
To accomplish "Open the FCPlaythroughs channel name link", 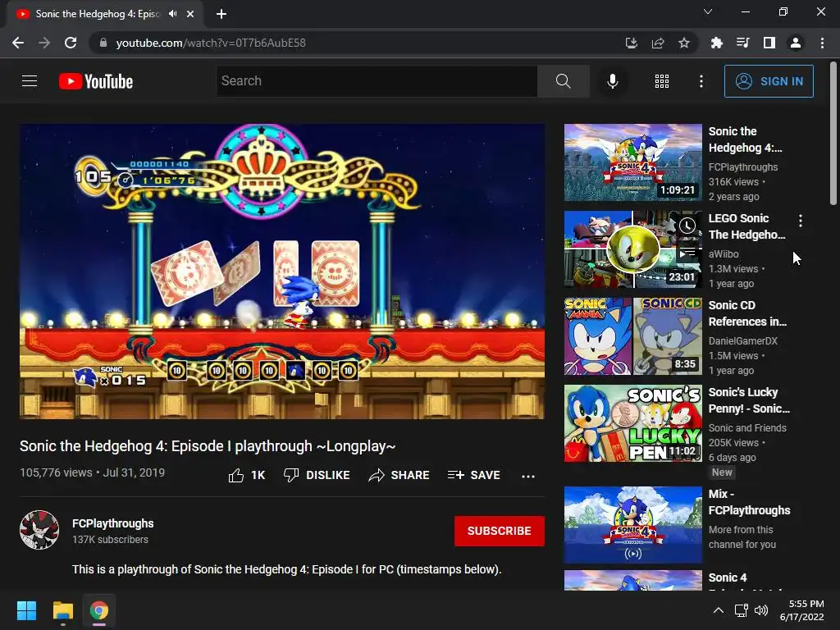I will (x=113, y=523).
